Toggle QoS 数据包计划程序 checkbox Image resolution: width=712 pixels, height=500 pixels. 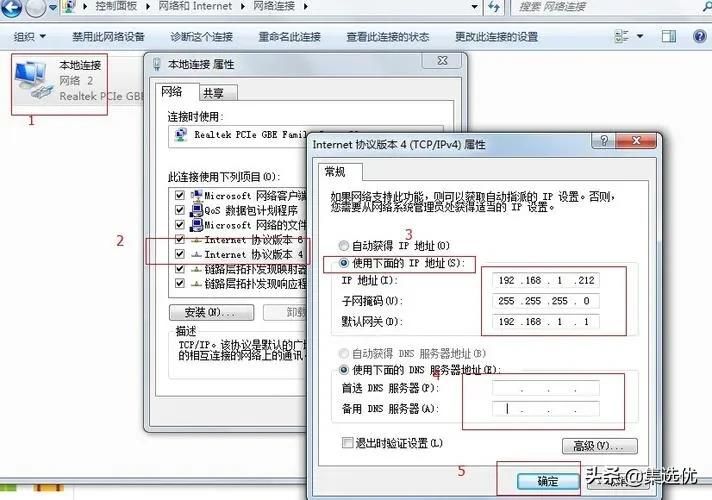click(179, 210)
